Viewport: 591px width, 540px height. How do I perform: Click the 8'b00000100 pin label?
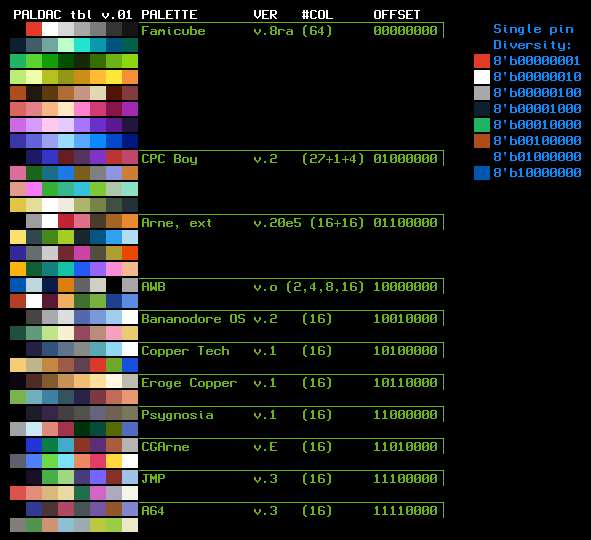[537, 93]
